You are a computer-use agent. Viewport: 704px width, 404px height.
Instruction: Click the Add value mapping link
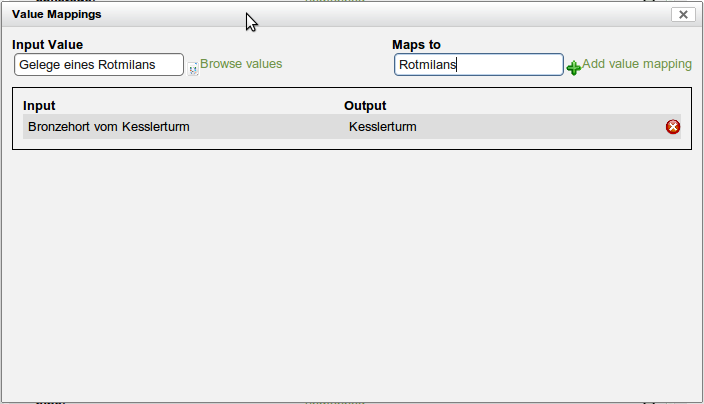637,64
